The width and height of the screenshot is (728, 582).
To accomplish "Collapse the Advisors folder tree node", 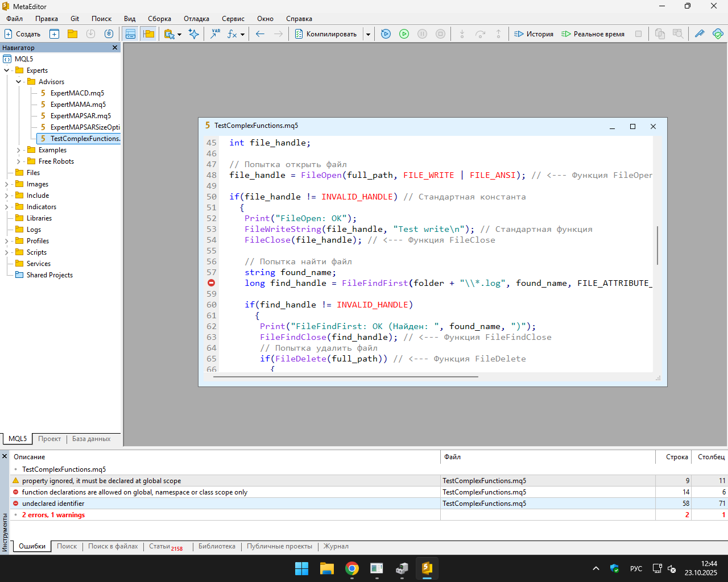I will [x=19, y=82].
